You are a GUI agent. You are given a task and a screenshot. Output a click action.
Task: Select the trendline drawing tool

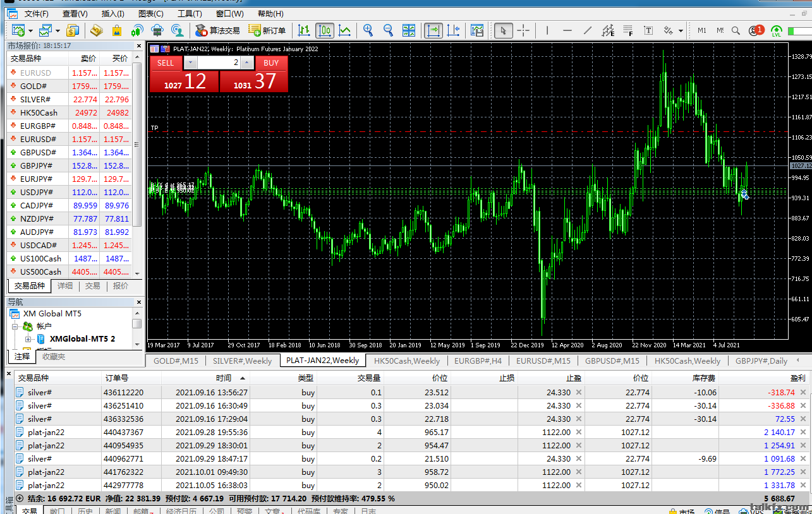[588, 30]
